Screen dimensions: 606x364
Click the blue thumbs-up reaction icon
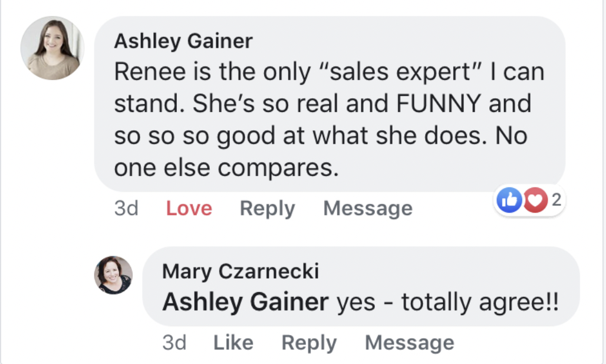coord(511,201)
